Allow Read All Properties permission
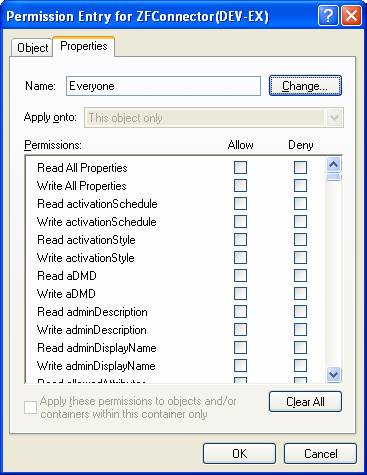Image resolution: width=367 pixels, height=475 pixels. 240,168
